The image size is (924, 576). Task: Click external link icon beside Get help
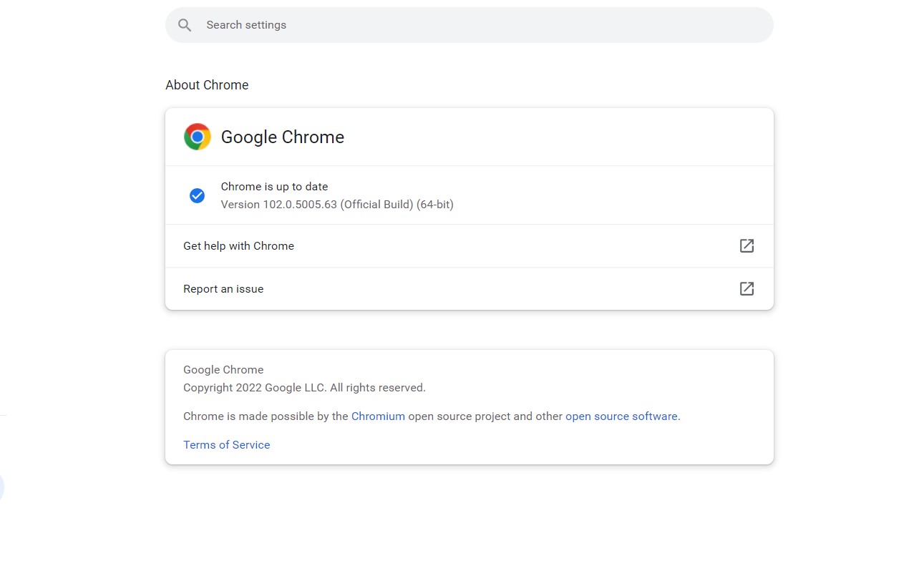[747, 245]
